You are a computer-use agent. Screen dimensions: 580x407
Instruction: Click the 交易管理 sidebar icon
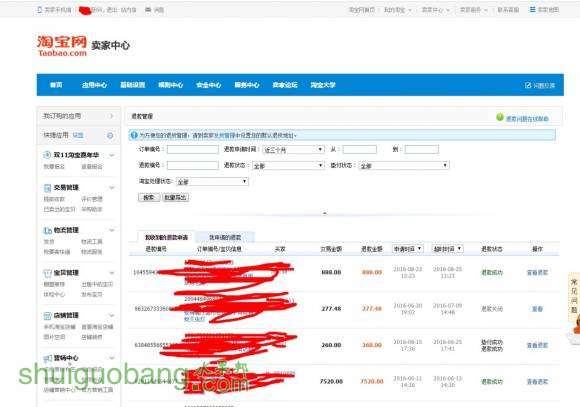[x=47, y=188]
